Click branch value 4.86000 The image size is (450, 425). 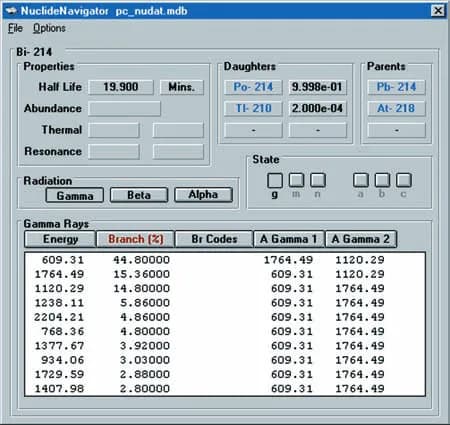tap(145, 317)
